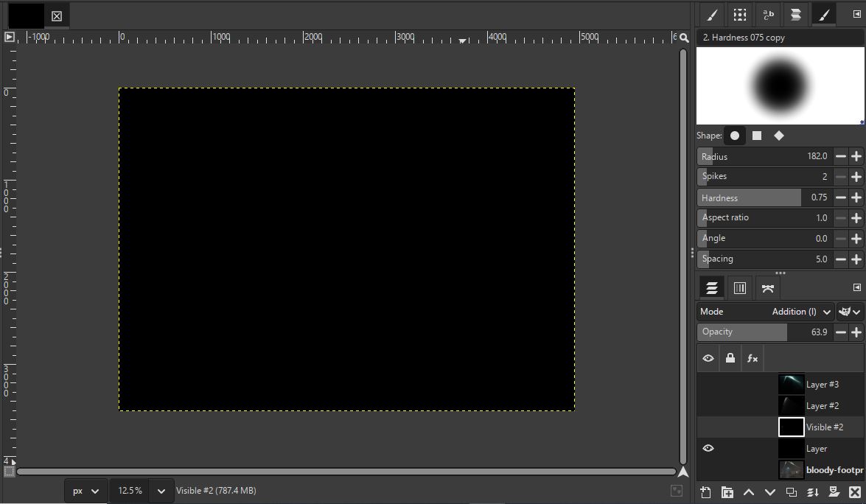
Task: Click the lock column header icon
Action: tap(730, 358)
